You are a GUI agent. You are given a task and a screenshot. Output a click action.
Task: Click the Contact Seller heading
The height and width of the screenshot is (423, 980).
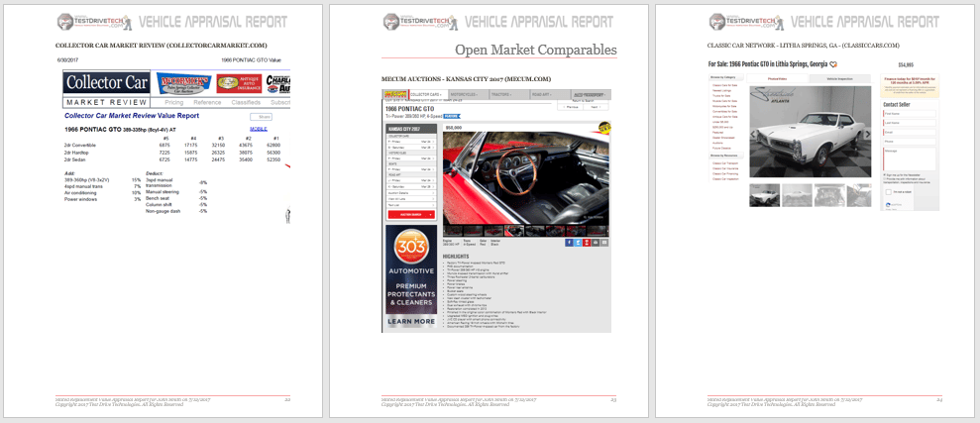[x=896, y=104]
